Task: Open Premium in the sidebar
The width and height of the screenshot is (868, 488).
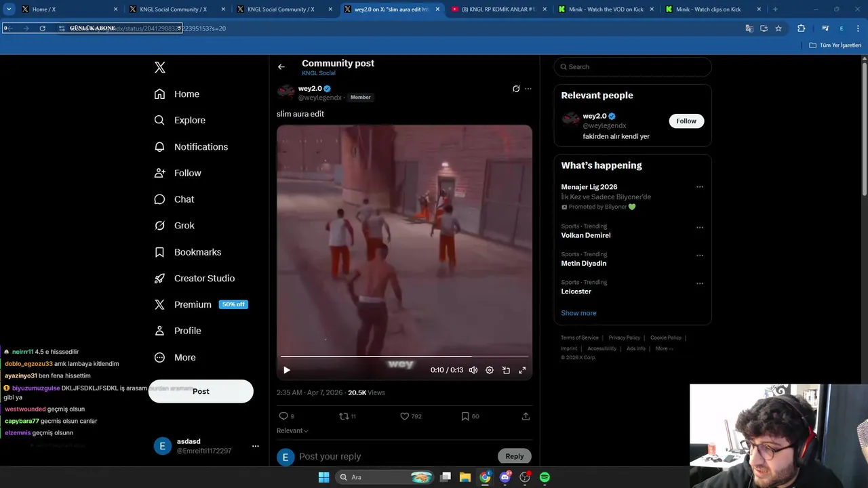Action: [183, 304]
